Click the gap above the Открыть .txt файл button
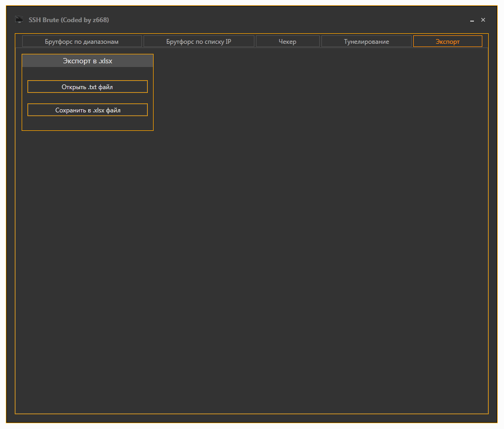Screen dimensions: 504x429 [x=88, y=74]
